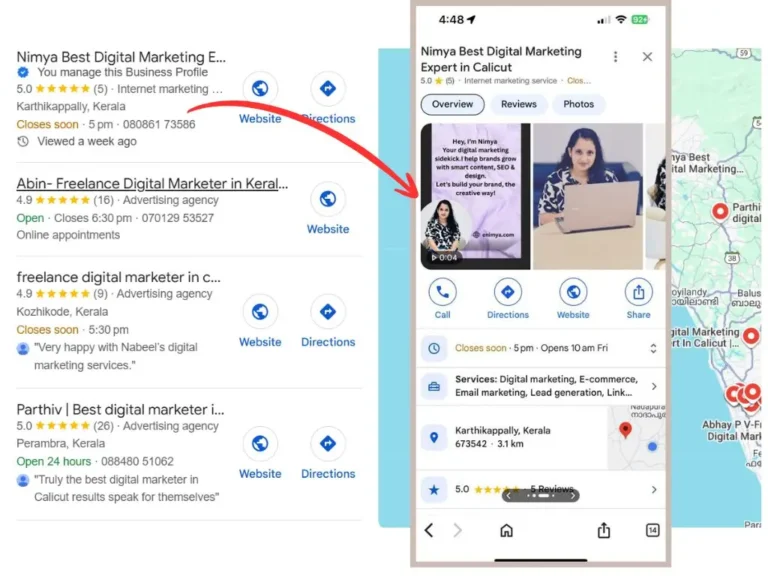Expand Services row chevron
Image resolution: width=768 pixels, height=576 pixels.
pos(654,386)
